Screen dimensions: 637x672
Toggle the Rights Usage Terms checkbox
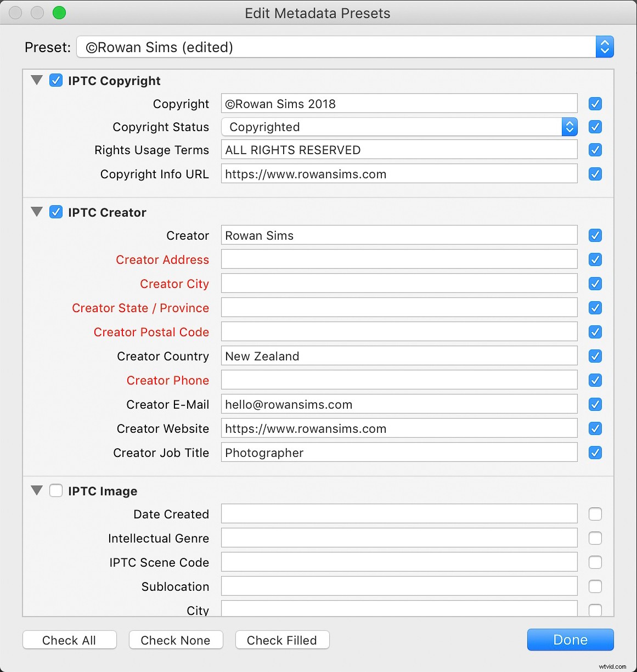pyautogui.click(x=595, y=150)
